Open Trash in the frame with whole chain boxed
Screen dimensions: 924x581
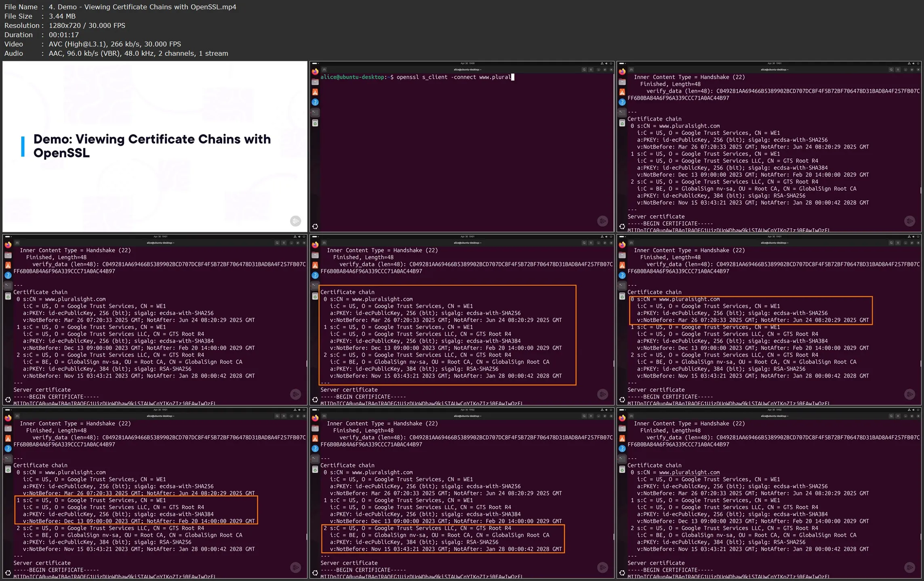315,296
